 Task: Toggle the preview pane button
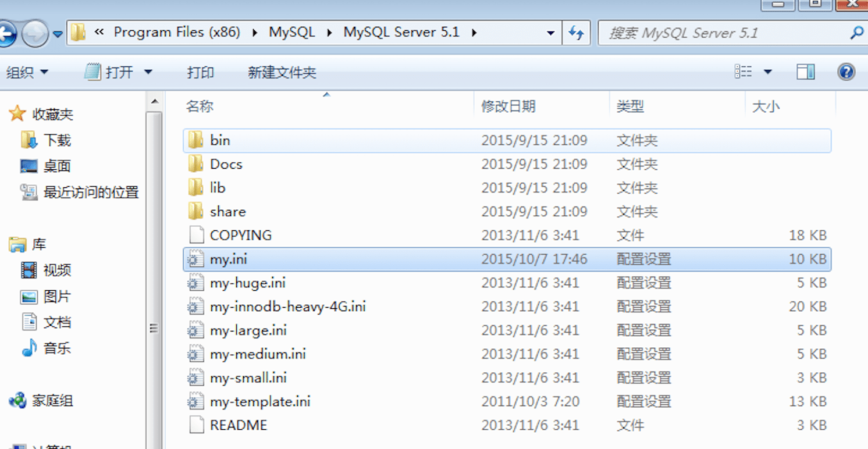click(x=806, y=72)
